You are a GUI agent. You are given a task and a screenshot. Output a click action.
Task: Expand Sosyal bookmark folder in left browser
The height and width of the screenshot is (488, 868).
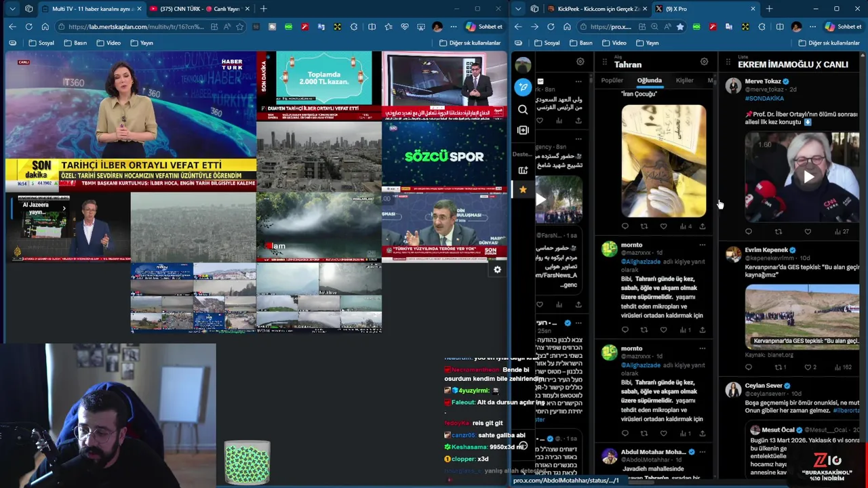pyautogui.click(x=41, y=43)
